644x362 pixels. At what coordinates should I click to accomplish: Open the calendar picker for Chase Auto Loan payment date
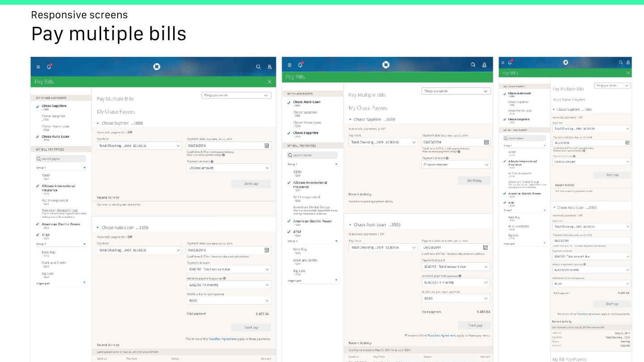point(267,250)
